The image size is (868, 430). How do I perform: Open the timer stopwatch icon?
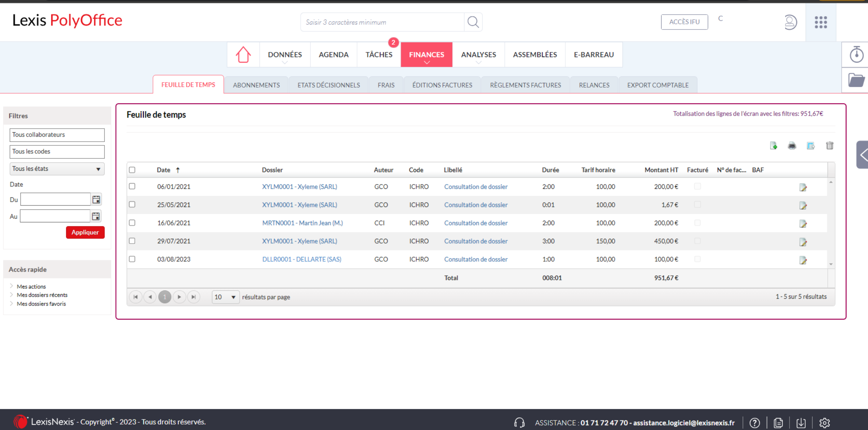point(856,55)
